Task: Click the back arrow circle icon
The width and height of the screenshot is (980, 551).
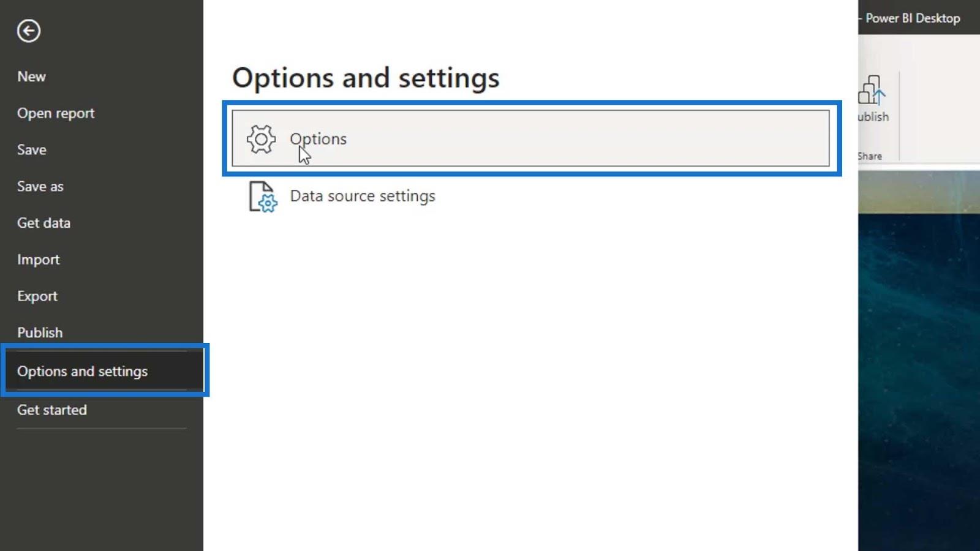Action: 29,31
